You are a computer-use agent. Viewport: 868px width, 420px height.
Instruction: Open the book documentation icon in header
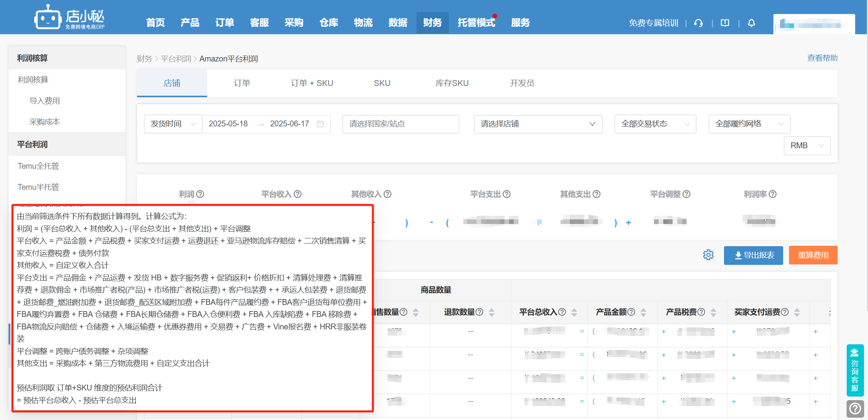[725, 23]
